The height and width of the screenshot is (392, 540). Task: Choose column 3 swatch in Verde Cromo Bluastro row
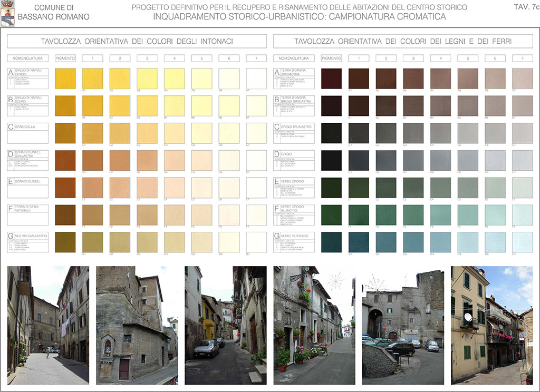point(413,215)
